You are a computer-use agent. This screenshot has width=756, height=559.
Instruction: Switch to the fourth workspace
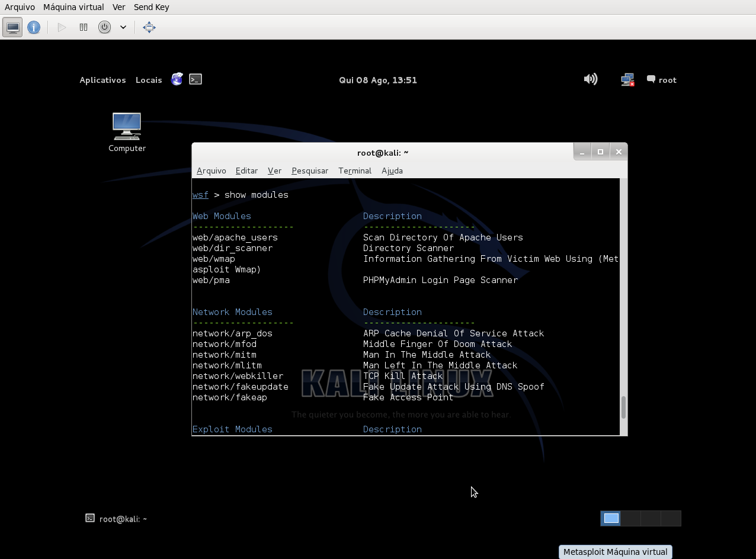pos(671,518)
